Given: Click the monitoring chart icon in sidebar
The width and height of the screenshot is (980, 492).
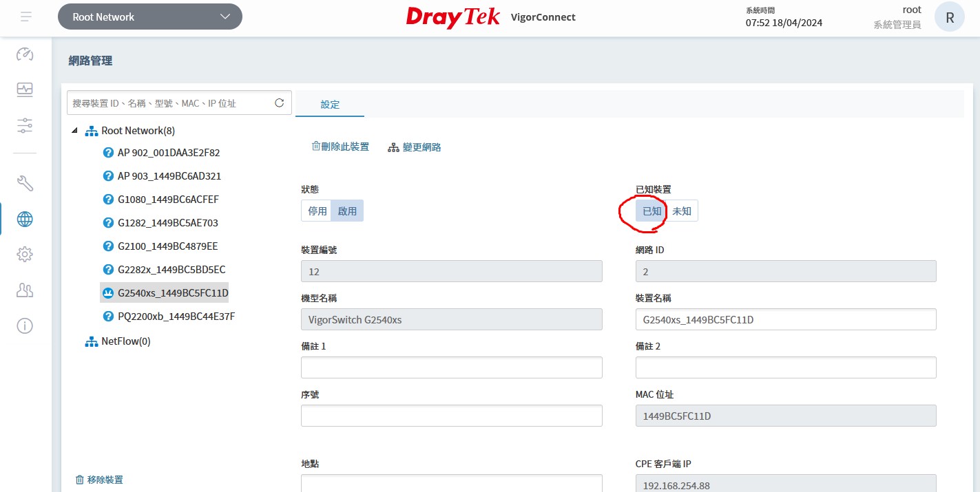Looking at the screenshot, I should click(25, 89).
